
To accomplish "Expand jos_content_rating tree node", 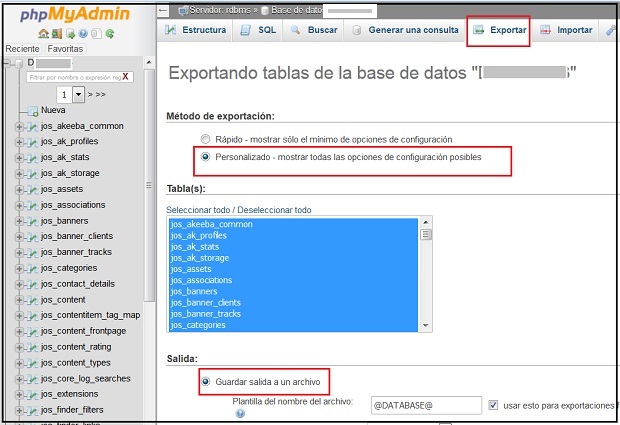I will point(19,348).
